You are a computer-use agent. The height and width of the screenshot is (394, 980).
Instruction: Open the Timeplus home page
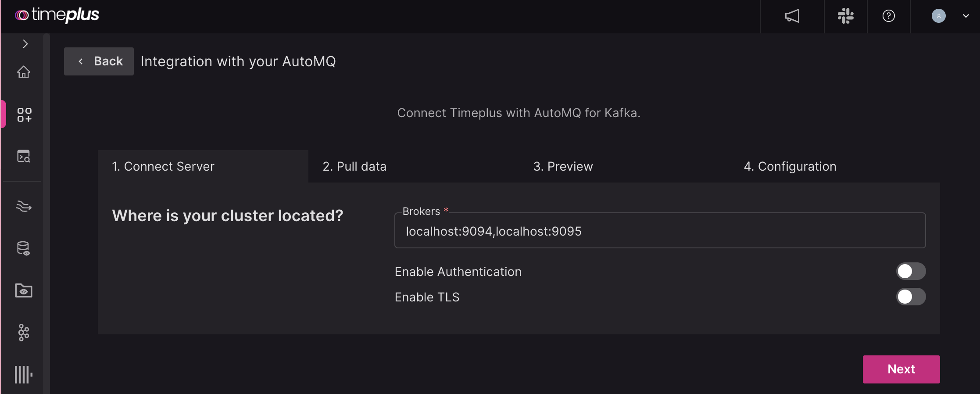tap(24, 72)
